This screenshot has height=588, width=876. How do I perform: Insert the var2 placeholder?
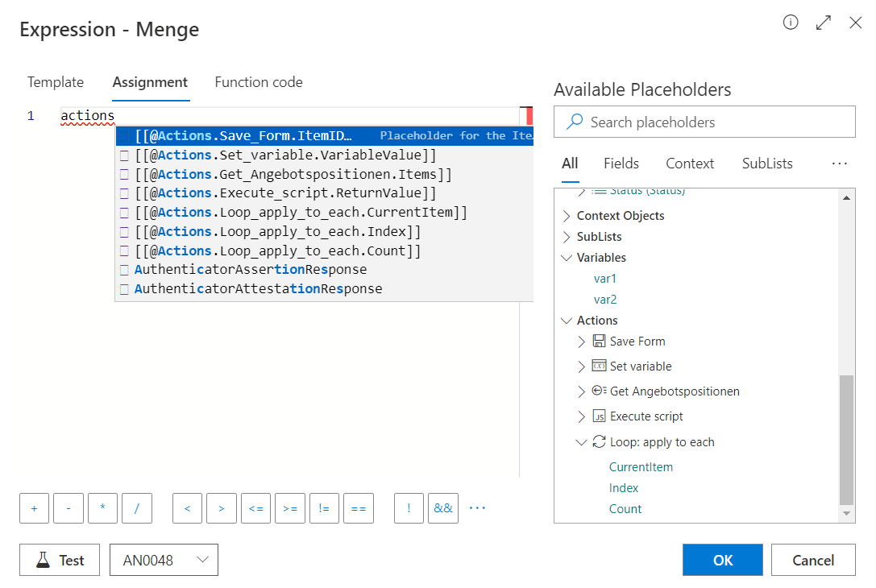coord(605,300)
